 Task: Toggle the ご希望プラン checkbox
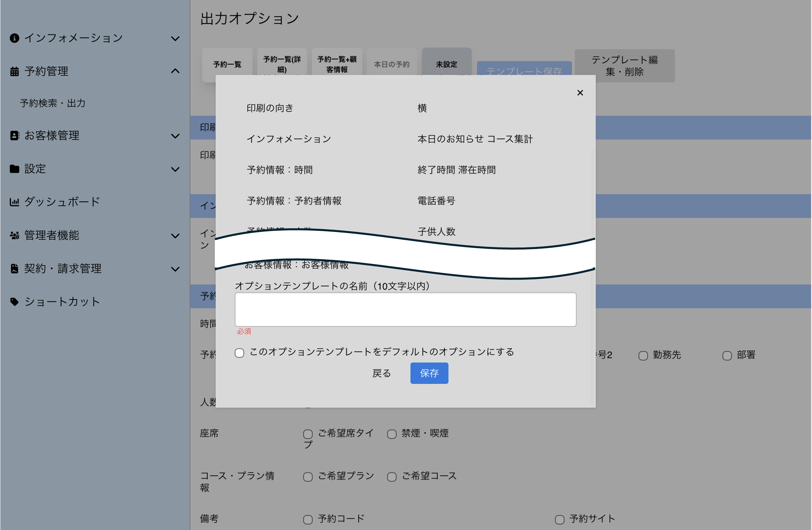[x=308, y=477]
